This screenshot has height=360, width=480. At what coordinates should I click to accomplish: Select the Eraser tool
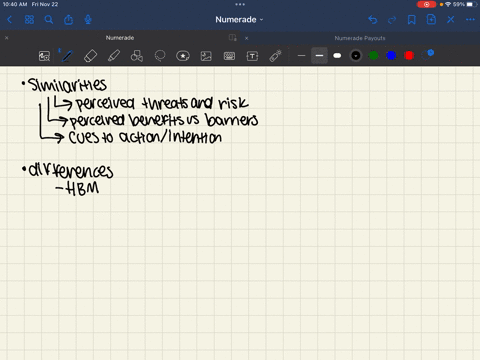(90, 56)
